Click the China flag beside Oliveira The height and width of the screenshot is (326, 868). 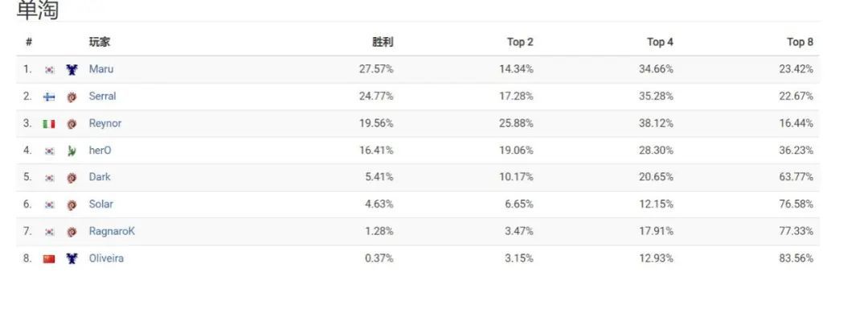[x=49, y=258]
